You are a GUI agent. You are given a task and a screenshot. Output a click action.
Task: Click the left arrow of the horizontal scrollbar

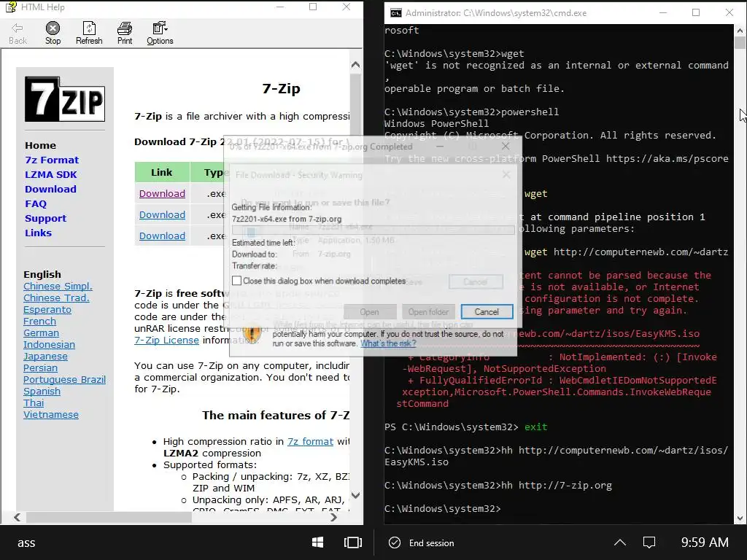pyautogui.click(x=18, y=517)
